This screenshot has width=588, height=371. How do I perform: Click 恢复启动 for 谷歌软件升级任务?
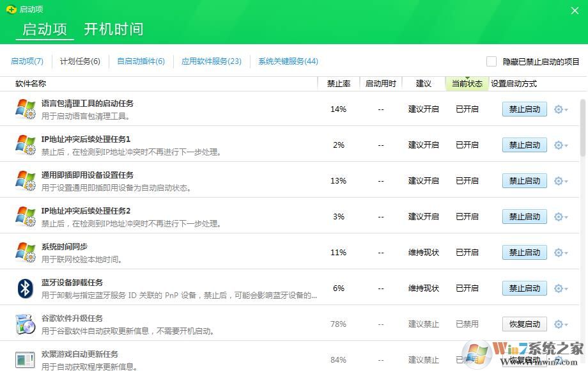(x=524, y=324)
